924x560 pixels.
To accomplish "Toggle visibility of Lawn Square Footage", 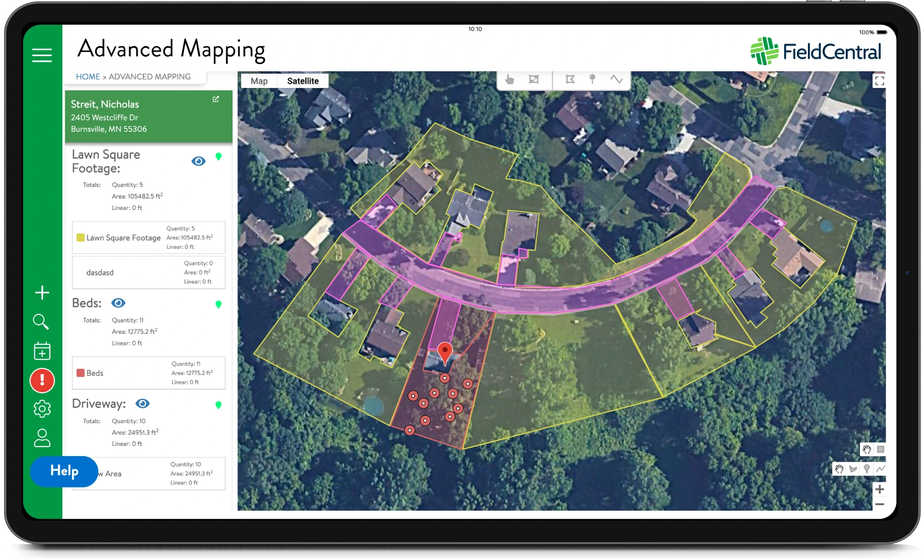I will click(x=198, y=161).
